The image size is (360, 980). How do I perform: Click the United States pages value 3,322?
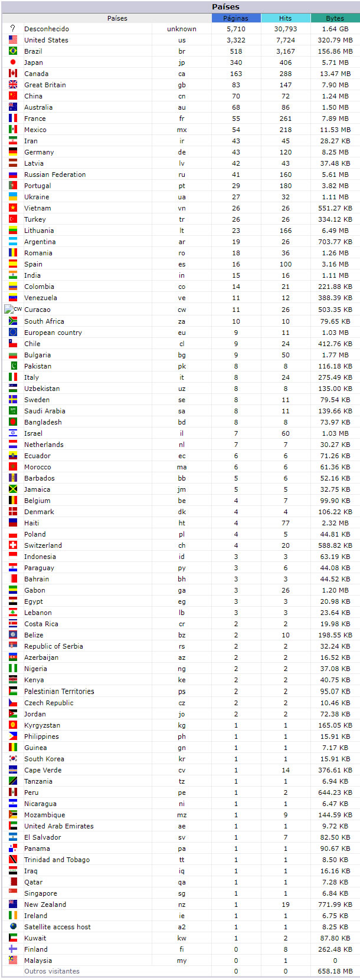[x=235, y=40]
